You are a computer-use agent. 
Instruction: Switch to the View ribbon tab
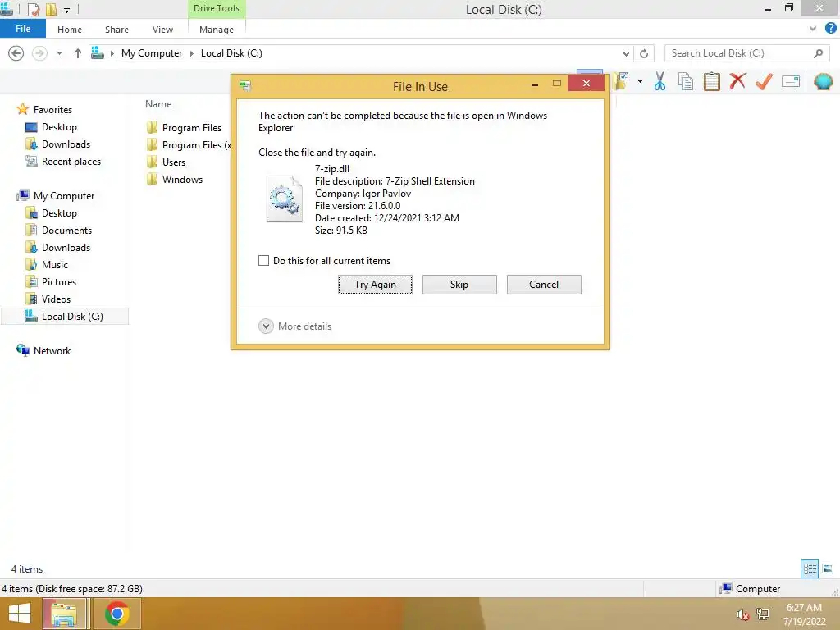162,30
